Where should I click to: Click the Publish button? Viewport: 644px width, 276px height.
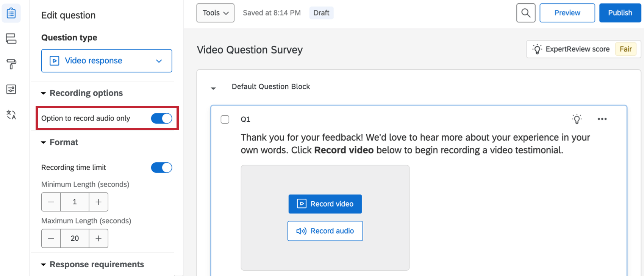coord(620,13)
